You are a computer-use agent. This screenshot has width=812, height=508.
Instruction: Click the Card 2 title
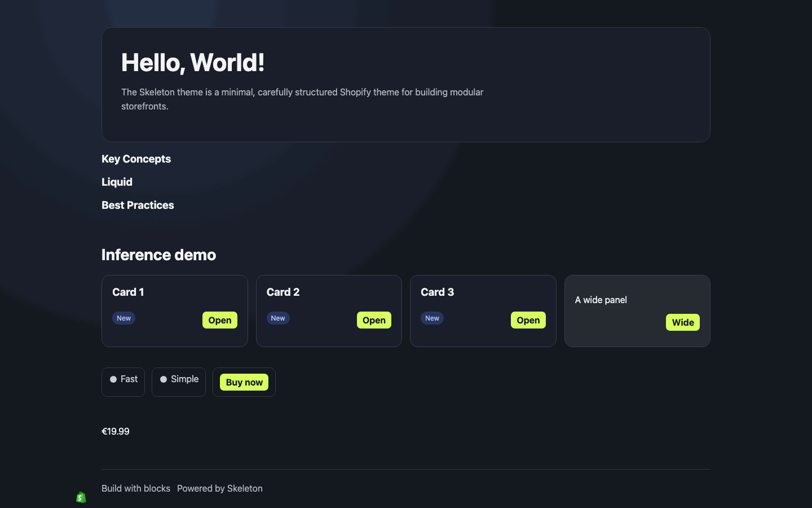[x=283, y=292]
